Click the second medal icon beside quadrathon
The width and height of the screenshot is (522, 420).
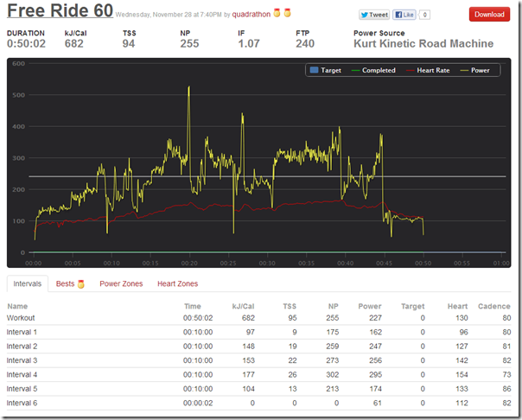pyautogui.click(x=287, y=15)
